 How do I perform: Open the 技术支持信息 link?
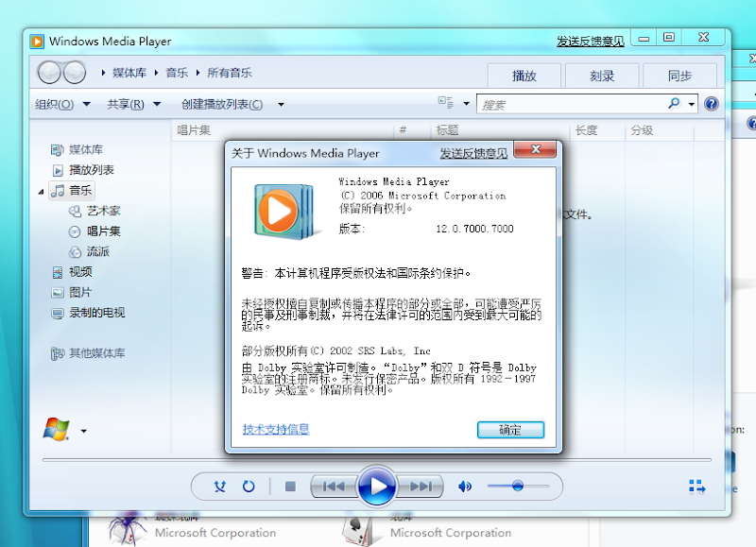(276, 429)
